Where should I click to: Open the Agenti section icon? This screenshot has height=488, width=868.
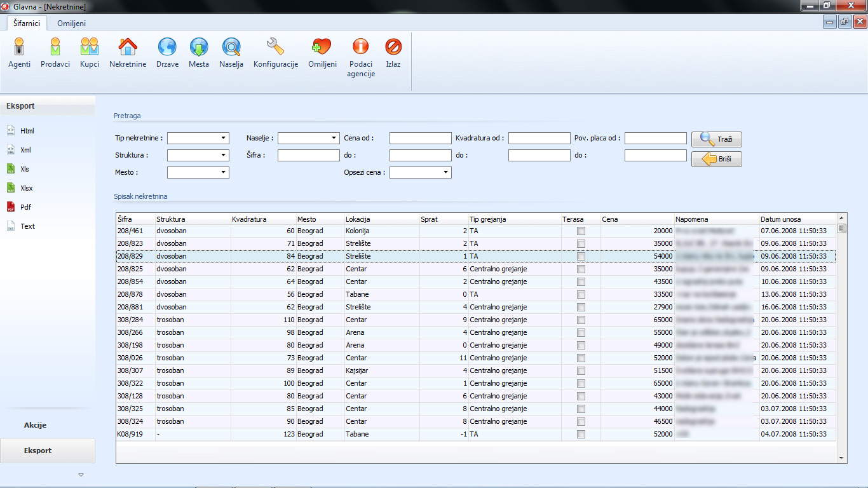tap(19, 48)
